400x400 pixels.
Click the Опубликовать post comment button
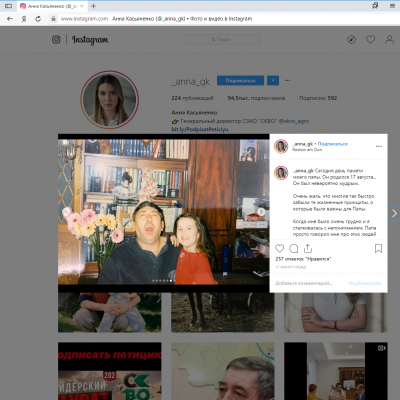(x=365, y=283)
